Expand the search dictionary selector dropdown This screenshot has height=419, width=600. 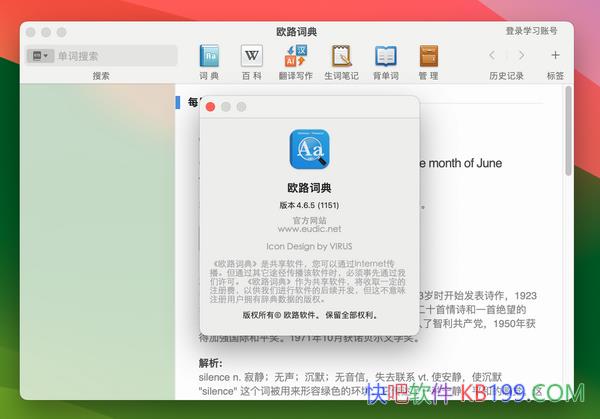point(41,56)
